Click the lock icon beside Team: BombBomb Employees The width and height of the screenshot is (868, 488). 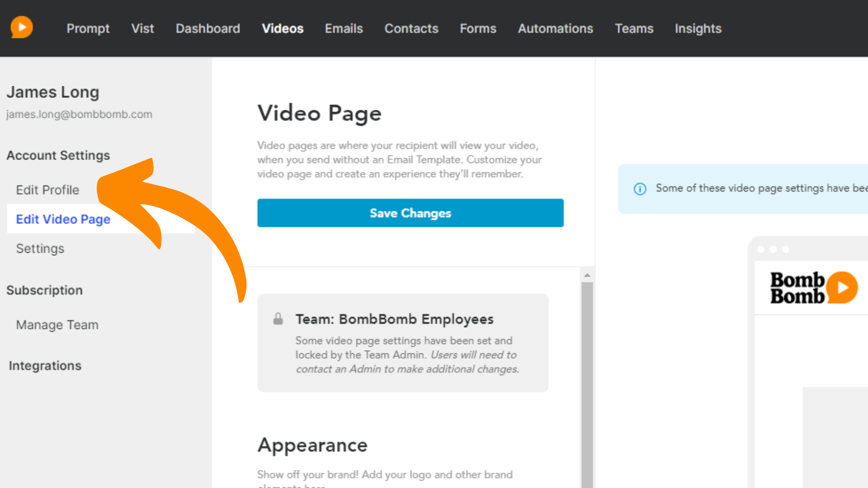coord(278,319)
